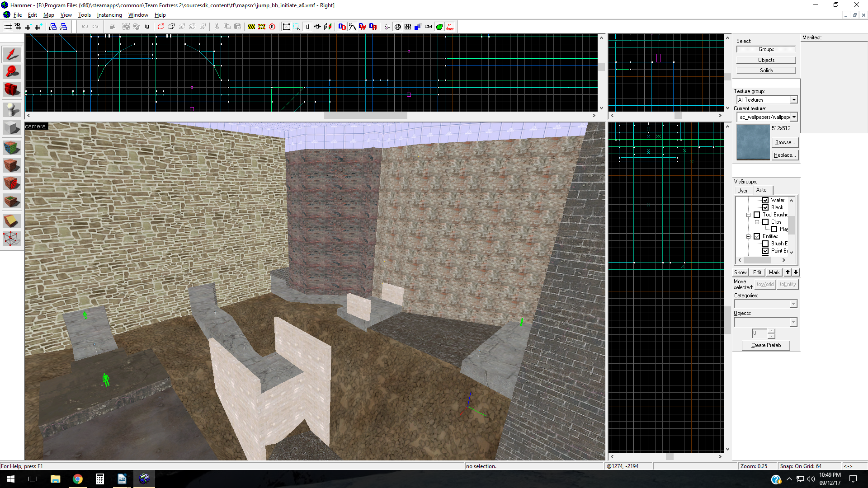Click the green leaf toolbar icon
This screenshot has width=868, height=488.
(439, 27)
